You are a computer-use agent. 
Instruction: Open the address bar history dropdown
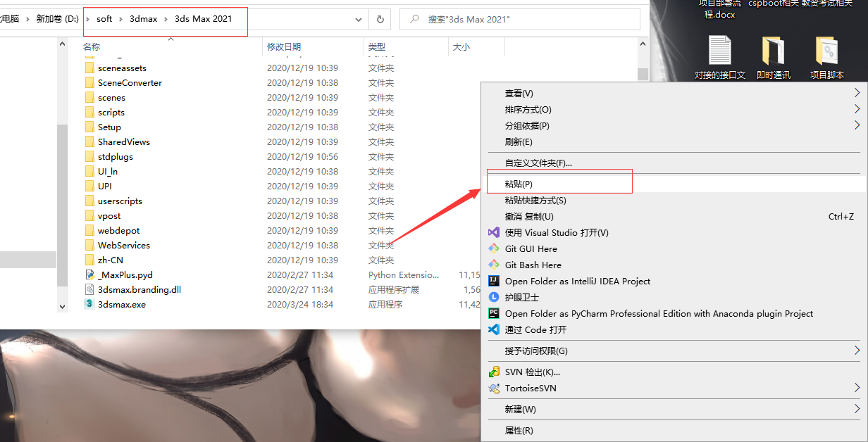(x=359, y=20)
